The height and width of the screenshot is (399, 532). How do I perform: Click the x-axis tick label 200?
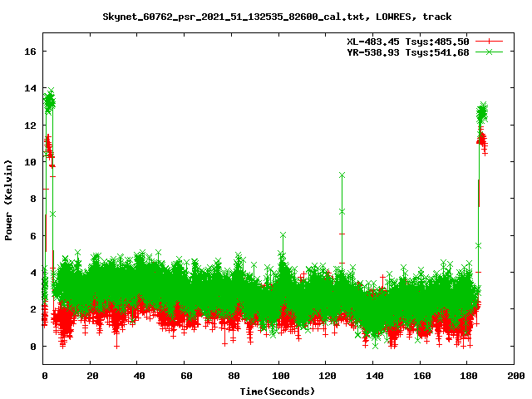tap(515, 376)
